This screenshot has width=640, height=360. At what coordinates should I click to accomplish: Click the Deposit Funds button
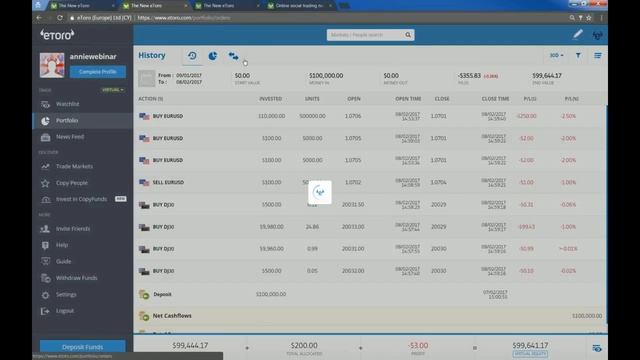tap(82, 347)
